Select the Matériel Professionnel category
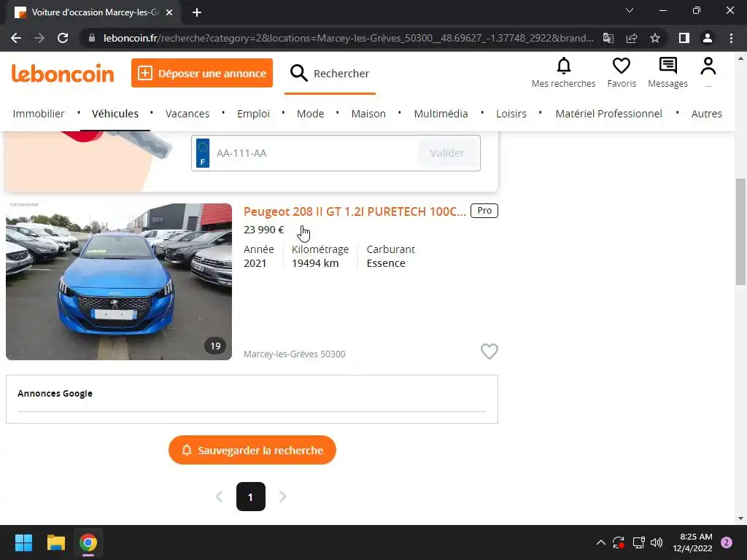 [609, 114]
